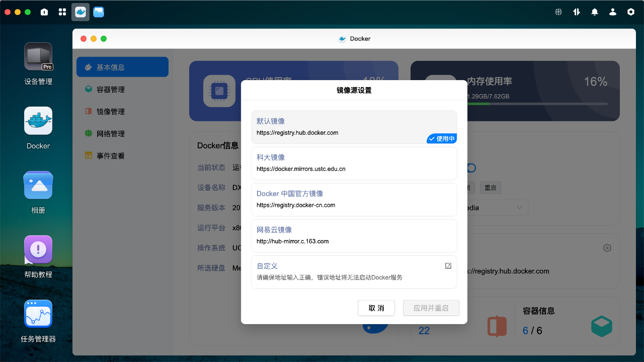Switch to 容器管理 in the sidebar
Image resolution: width=644 pixels, height=362 pixels.
(110, 89)
